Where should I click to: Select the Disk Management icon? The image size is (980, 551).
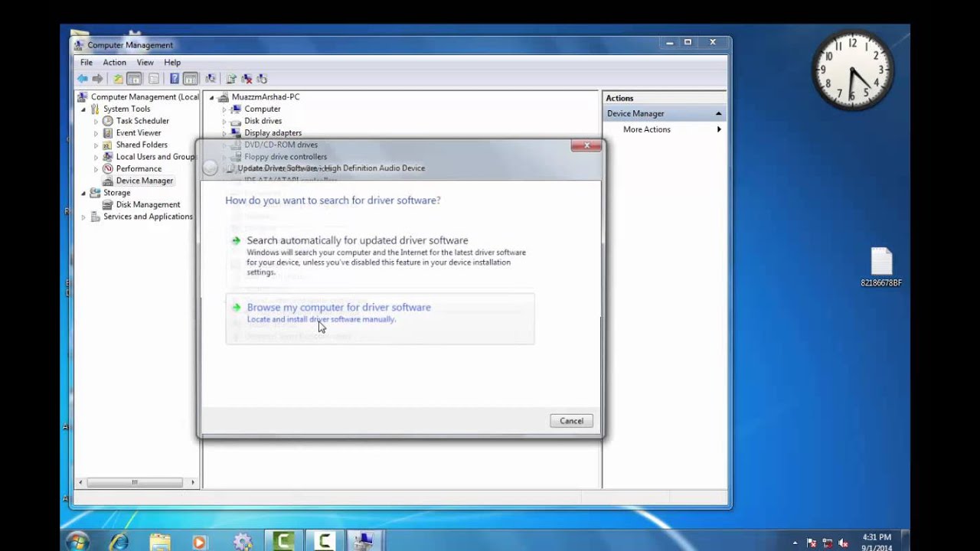point(108,204)
